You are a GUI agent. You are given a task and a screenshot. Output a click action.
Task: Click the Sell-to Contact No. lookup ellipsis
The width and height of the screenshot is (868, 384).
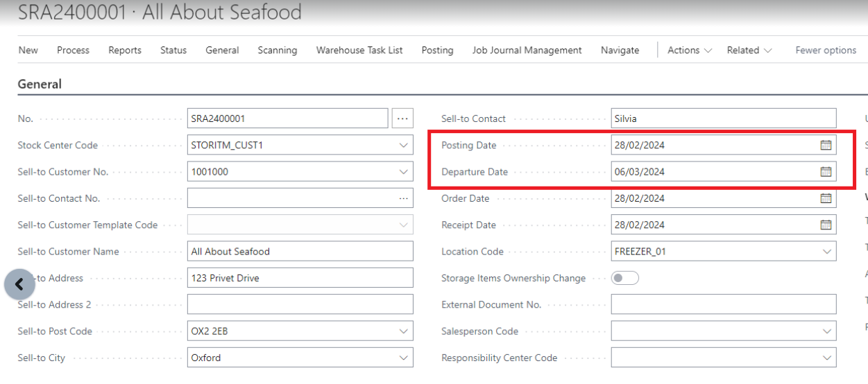click(403, 198)
